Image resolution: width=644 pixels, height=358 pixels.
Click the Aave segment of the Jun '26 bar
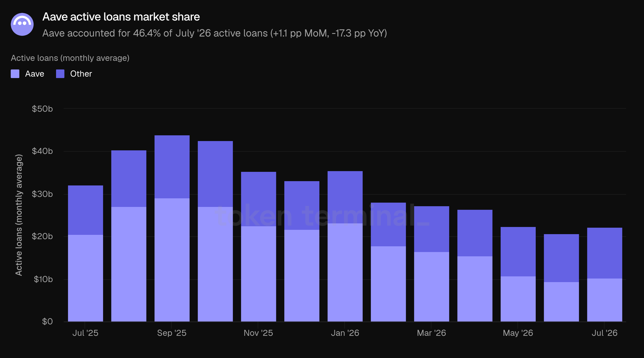pos(561,302)
